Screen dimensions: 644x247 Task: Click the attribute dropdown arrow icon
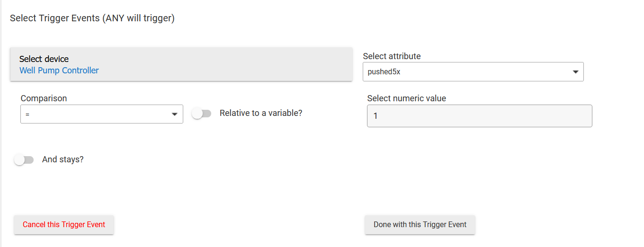pos(575,72)
